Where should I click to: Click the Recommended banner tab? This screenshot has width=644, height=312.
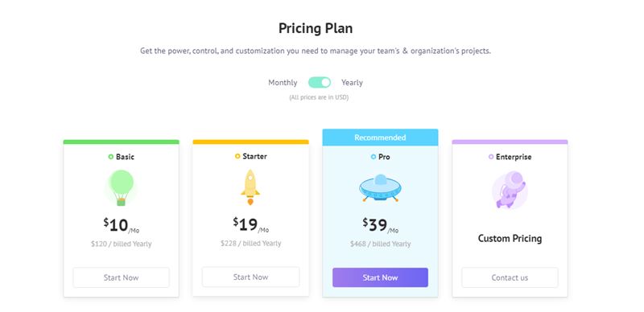tap(380, 138)
